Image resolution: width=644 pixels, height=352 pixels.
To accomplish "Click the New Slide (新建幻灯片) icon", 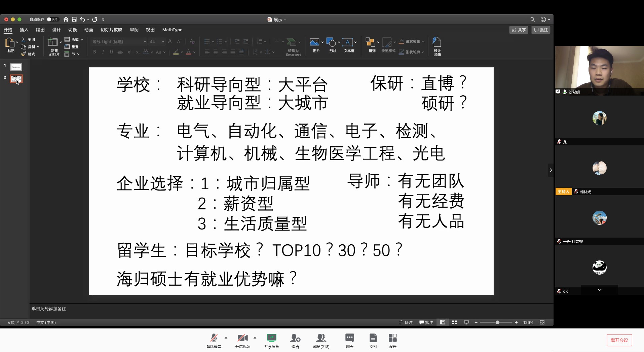I will point(53,42).
